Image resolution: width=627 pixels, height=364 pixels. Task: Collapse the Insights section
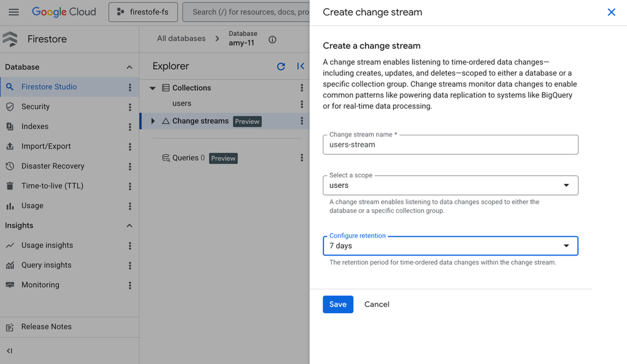129,226
